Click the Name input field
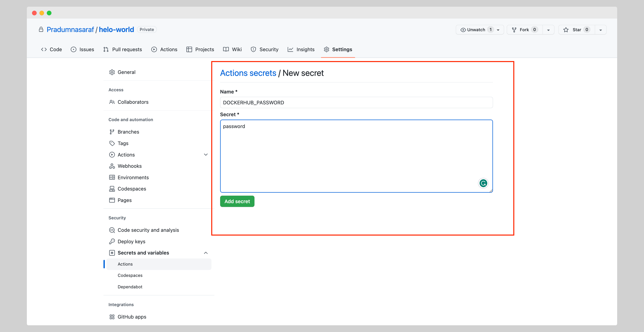Image resolution: width=644 pixels, height=332 pixels. pyautogui.click(x=356, y=103)
